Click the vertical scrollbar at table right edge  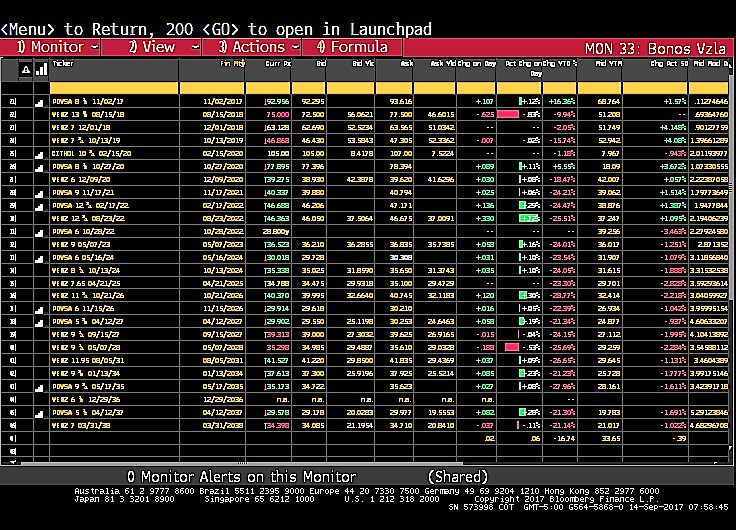click(730, 188)
